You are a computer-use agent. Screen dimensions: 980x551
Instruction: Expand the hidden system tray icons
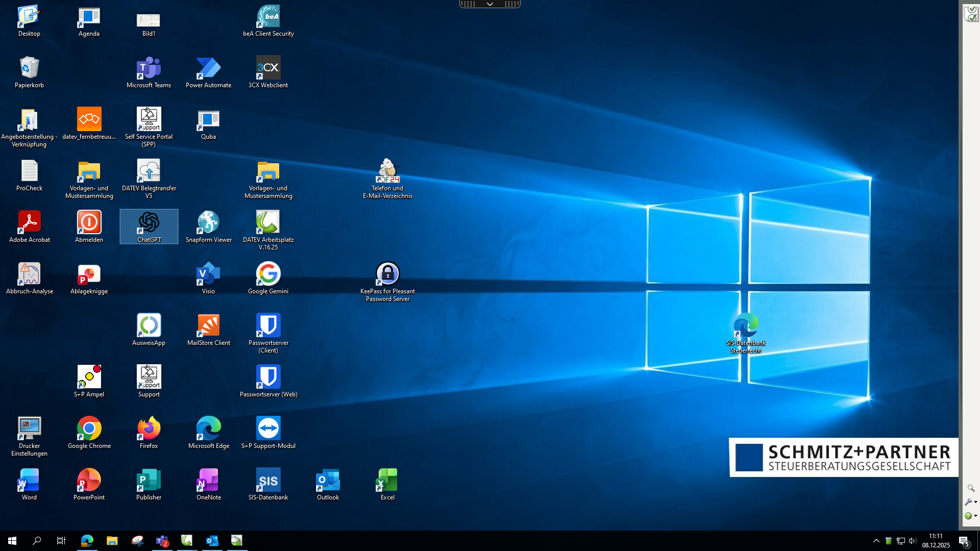pos(876,541)
